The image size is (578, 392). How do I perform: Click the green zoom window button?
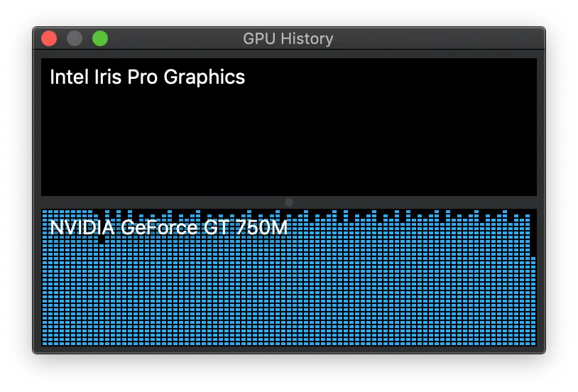tap(100, 39)
